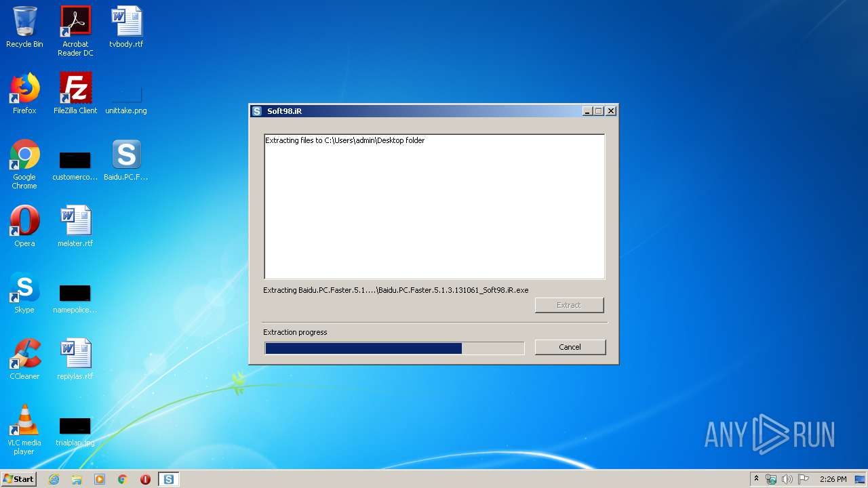The height and width of the screenshot is (488, 868).
Task: Close the Soft98.iR window
Action: [611, 111]
